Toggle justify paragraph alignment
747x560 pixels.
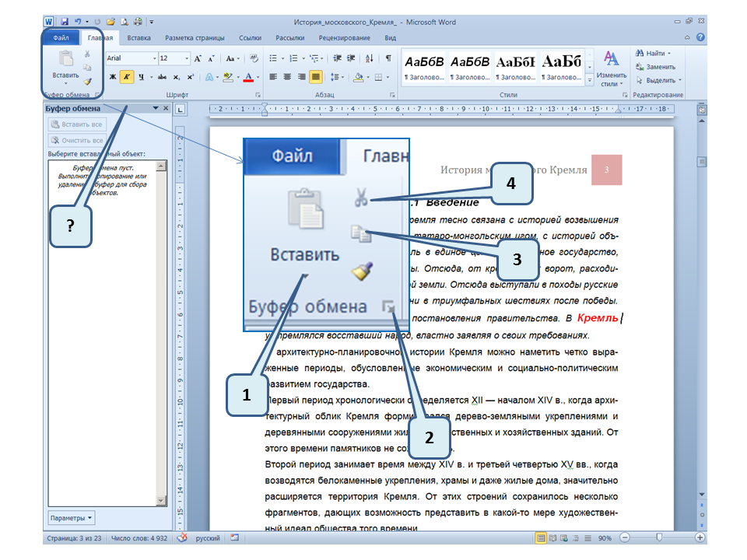tap(316, 77)
